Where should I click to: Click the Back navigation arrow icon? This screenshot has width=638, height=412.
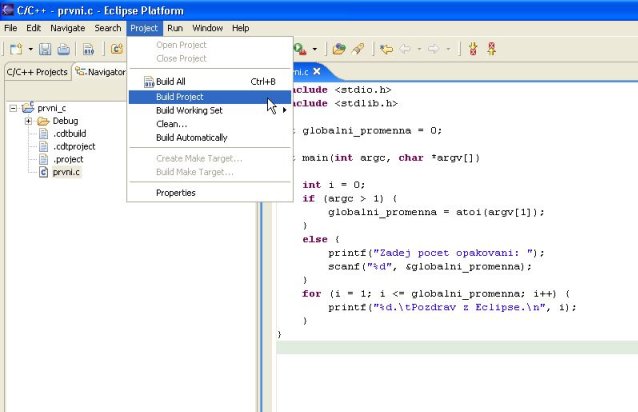(405, 49)
